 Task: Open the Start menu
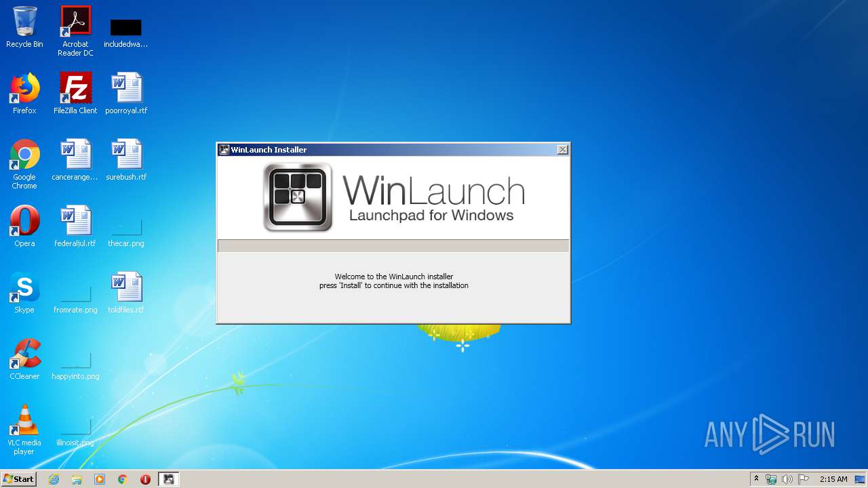19,479
